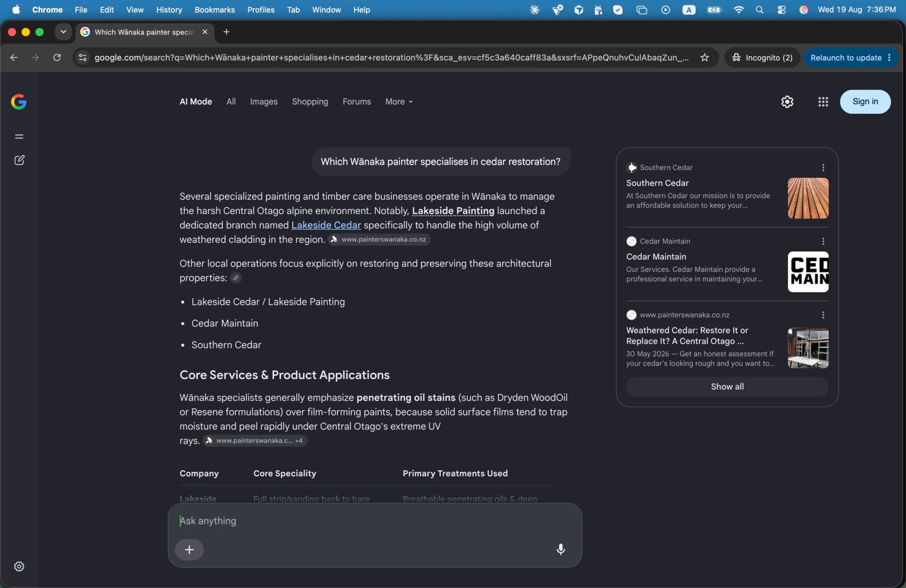
Task: Click the address bar URL
Action: point(391,57)
